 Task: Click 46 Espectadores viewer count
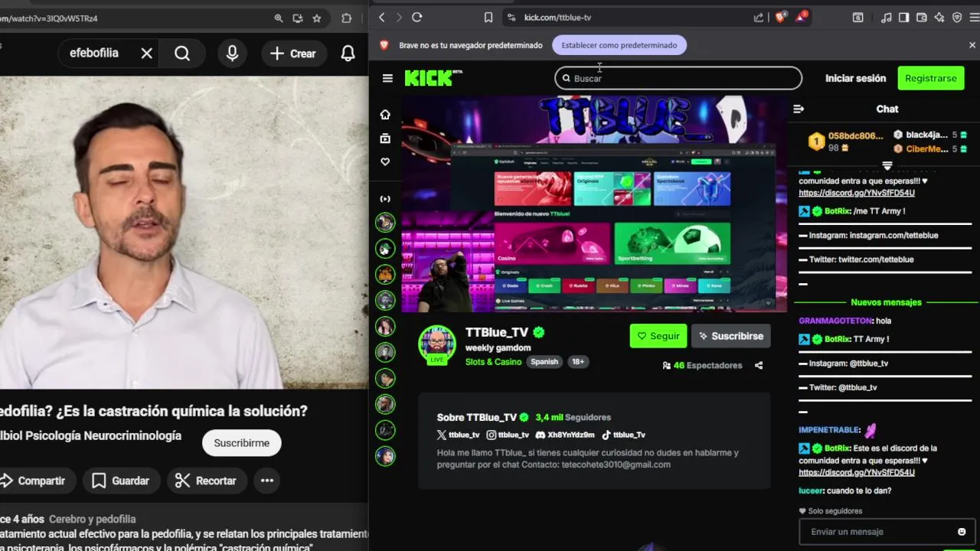[x=702, y=366]
